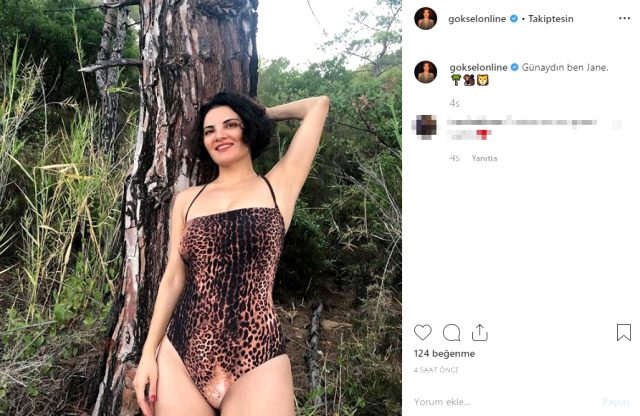Screen dimensions: 640x416
Task: Like the post with the heart icon
Action: click(422, 332)
